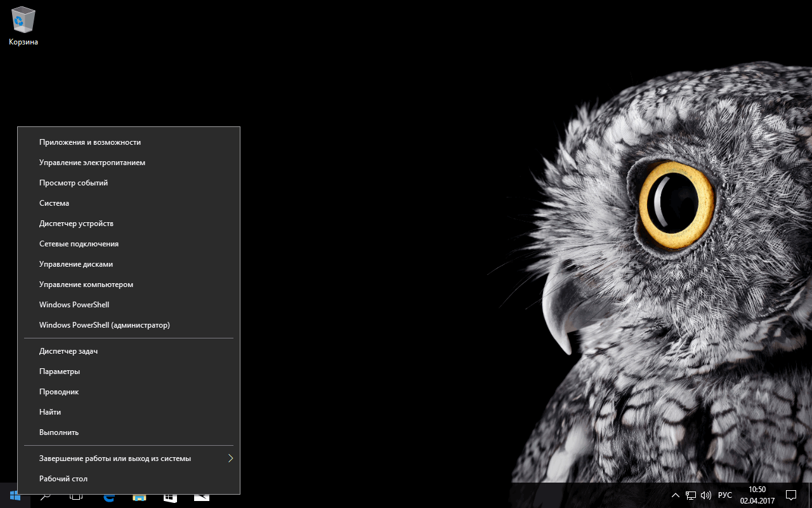The width and height of the screenshot is (812, 508).
Task: Open Диспетчер задач
Action: tap(69, 351)
